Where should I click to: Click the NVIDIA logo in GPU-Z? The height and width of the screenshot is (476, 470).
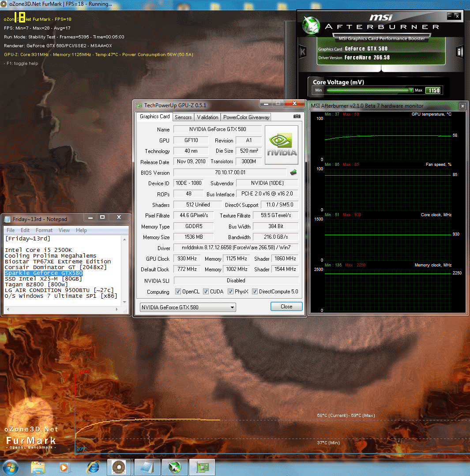282,145
